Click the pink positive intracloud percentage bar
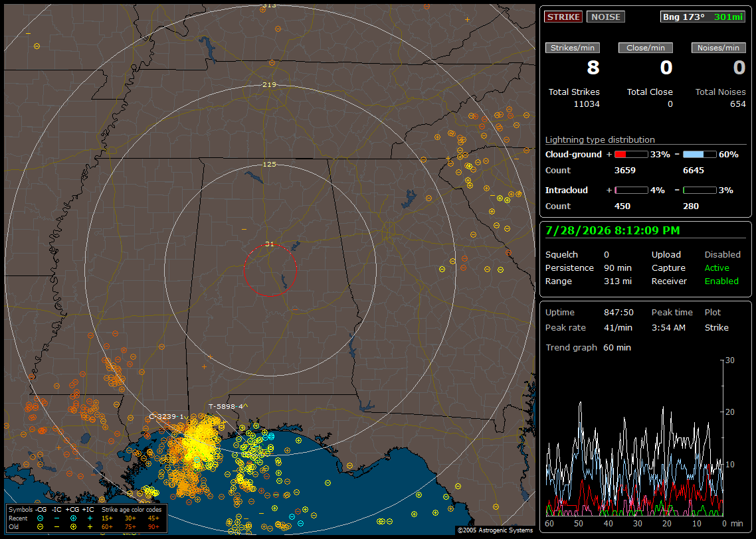This screenshot has width=756, height=539. [x=631, y=191]
